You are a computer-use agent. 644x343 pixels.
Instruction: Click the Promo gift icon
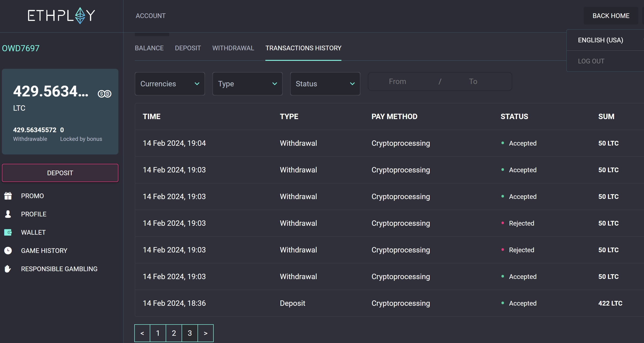pyautogui.click(x=8, y=196)
